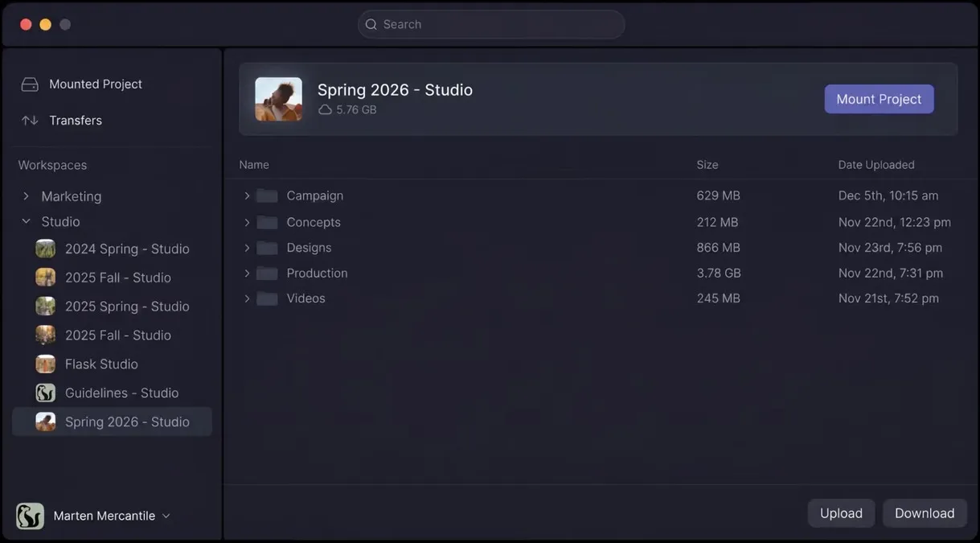Open Mounted Project drive icon
The image size is (980, 543).
pos(30,84)
